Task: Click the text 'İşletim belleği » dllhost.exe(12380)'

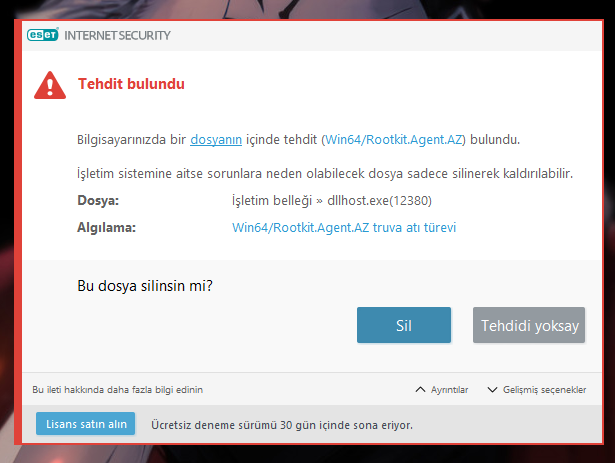Action: coord(331,201)
